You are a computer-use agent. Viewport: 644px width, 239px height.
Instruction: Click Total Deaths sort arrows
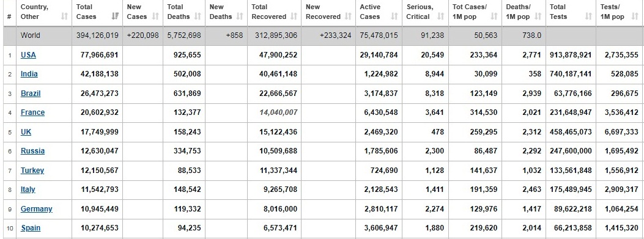click(x=198, y=17)
